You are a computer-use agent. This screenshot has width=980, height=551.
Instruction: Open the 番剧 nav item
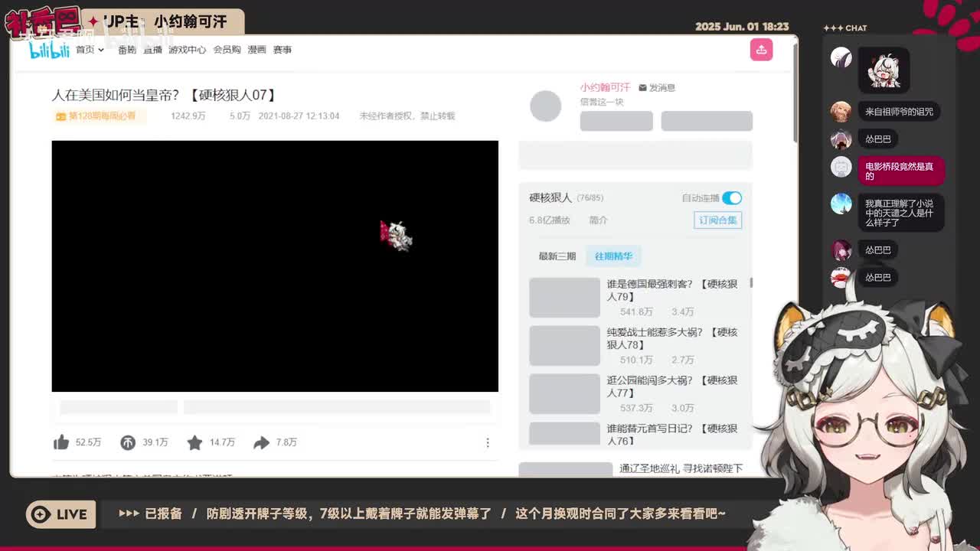127,50
